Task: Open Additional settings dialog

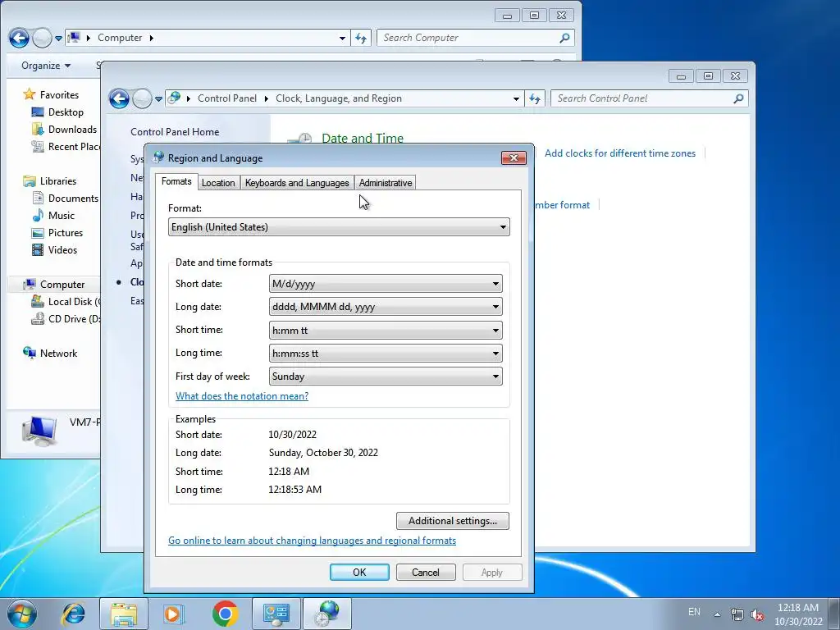Action: (x=453, y=521)
